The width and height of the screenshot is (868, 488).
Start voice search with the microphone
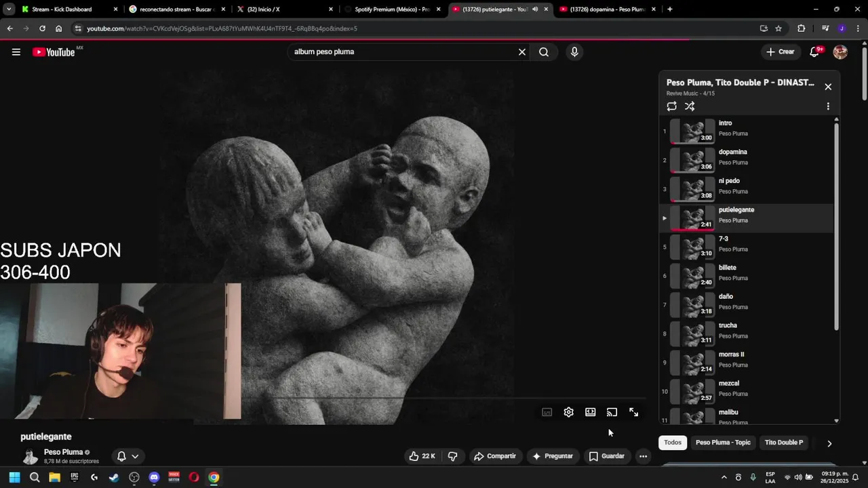[x=574, y=52]
